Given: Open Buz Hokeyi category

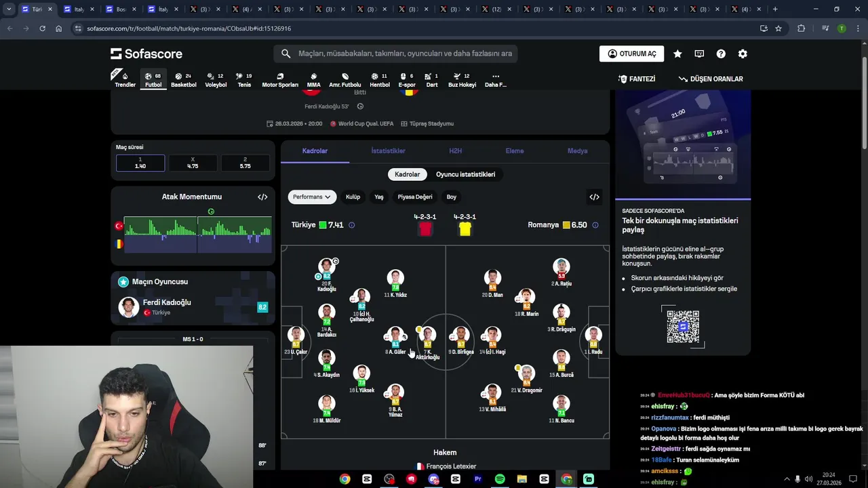Looking at the screenshot, I should coord(462,80).
